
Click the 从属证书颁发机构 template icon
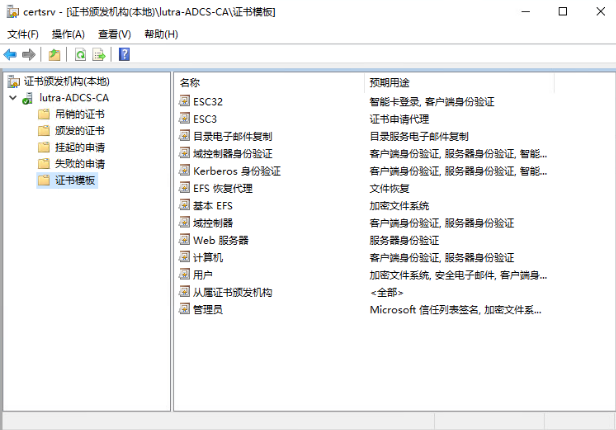tap(184, 291)
